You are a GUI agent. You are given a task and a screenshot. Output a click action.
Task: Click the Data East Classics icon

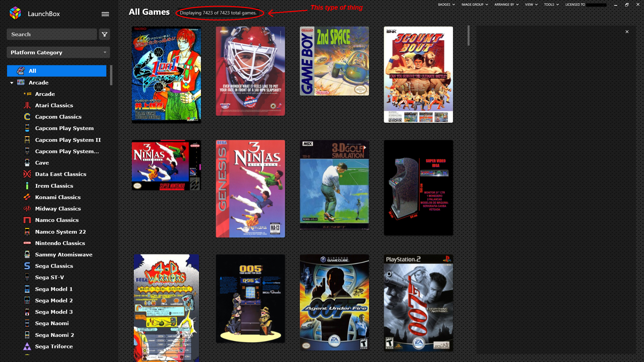pyautogui.click(x=27, y=174)
